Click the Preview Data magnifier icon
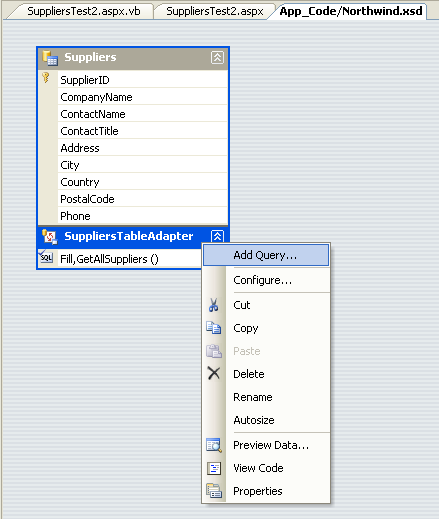Viewport: 439px width, 519px height. (214, 445)
